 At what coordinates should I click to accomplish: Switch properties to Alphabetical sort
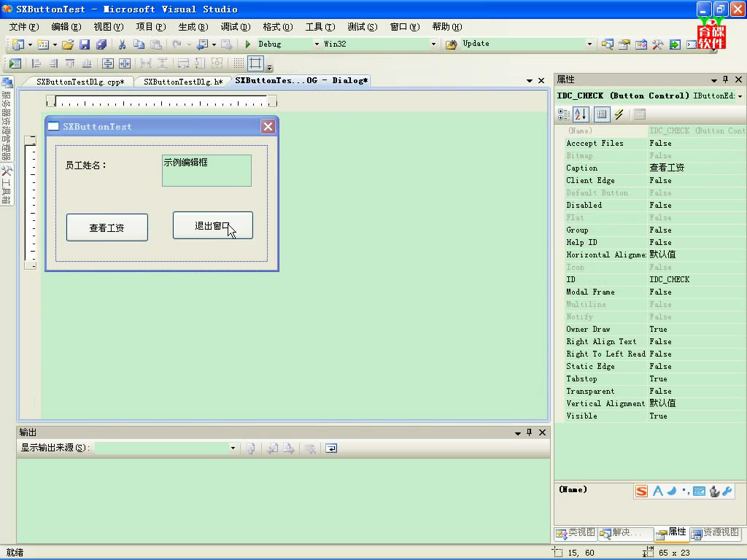581,114
